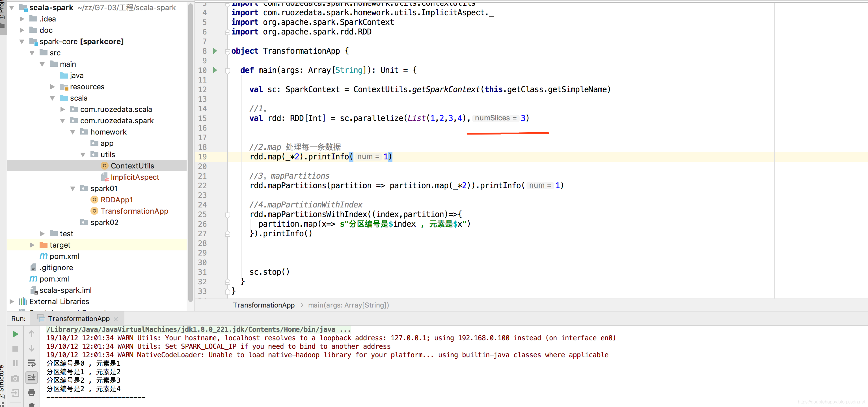Viewport: 868px width, 407px height.
Task: Expand the External Libraries node
Action: 12,302
